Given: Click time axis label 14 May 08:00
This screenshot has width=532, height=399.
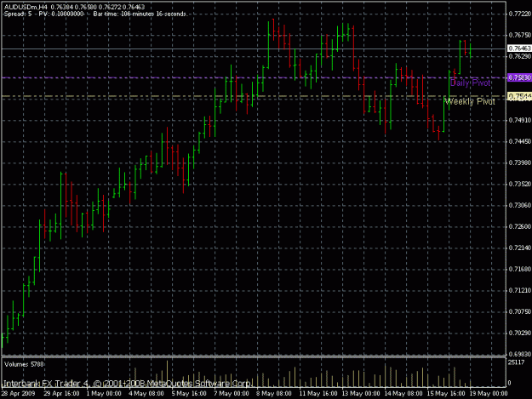Looking at the screenshot, I should click(x=403, y=394).
